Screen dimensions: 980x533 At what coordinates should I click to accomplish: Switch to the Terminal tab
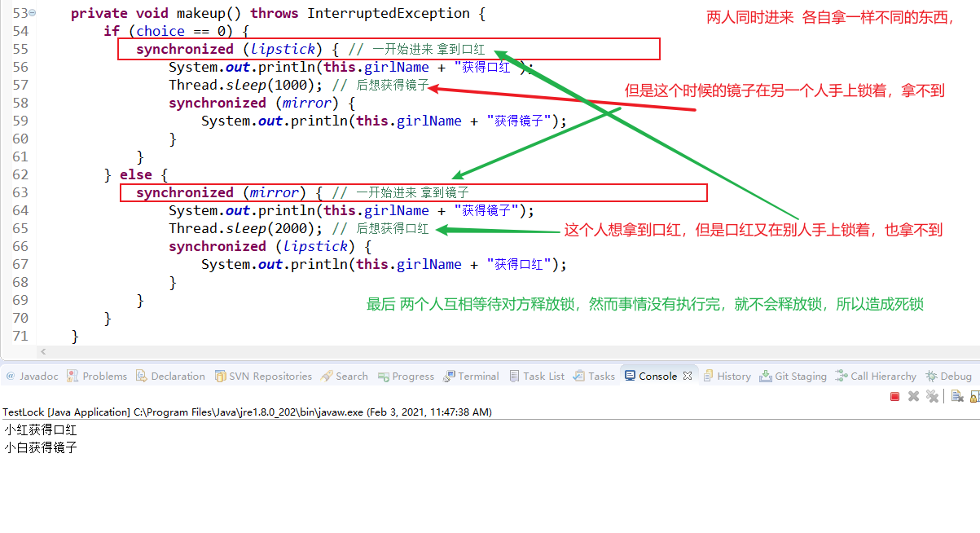coord(471,377)
